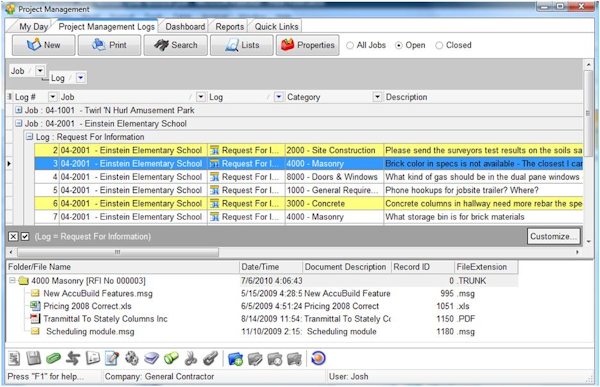Toggle the filter enabled checkbox
Screen dimensions: 600x387
25,237
